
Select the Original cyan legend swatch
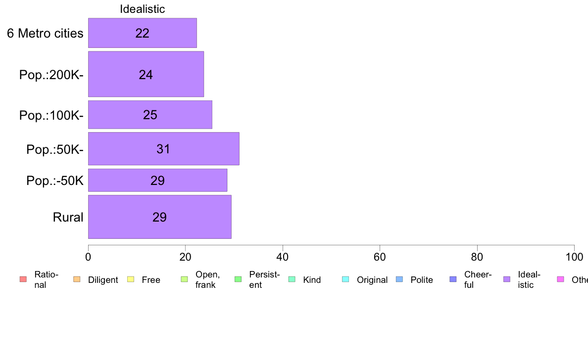point(346,279)
